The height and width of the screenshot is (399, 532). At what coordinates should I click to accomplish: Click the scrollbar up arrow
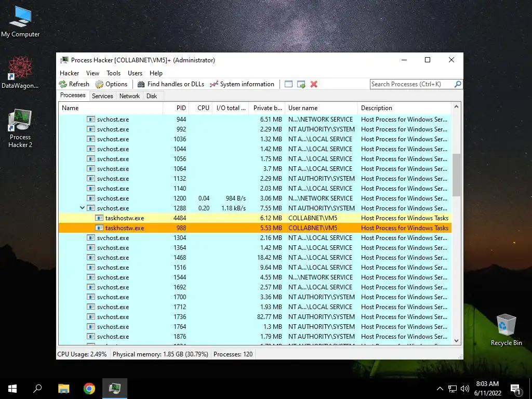[456, 107]
